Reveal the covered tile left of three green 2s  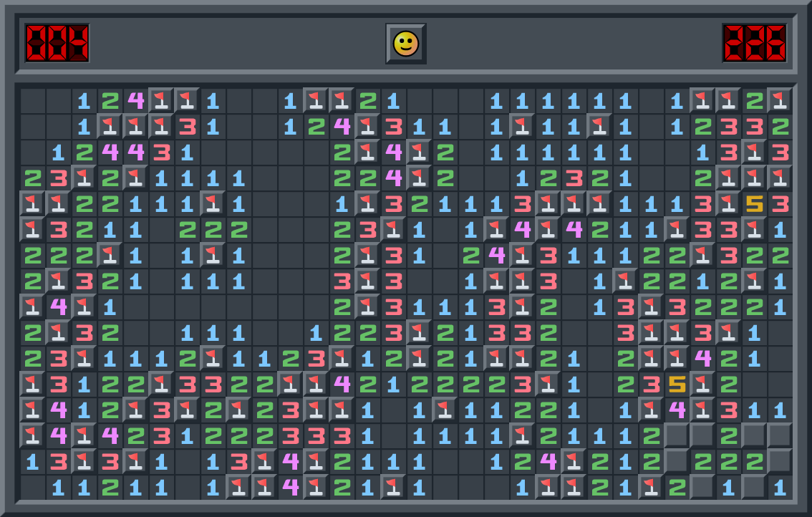click(x=677, y=462)
